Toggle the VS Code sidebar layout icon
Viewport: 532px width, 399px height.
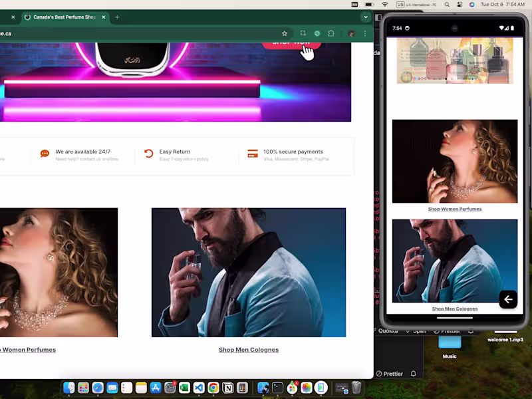coord(378,17)
